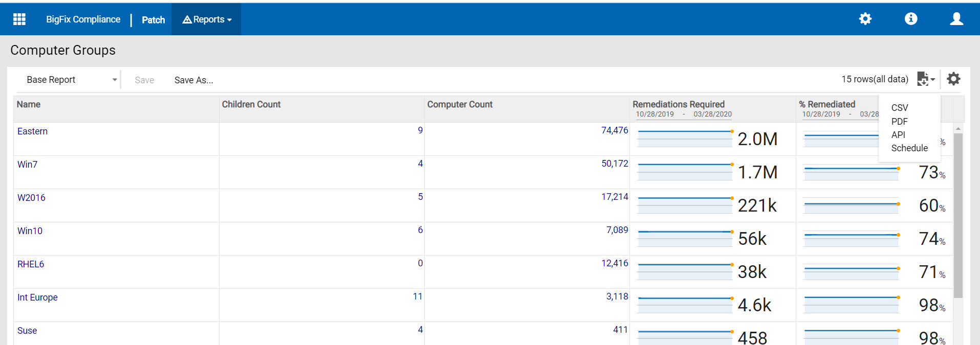This screenshot has width=980, height=345.
Task: Click Eastern's computer count 74,476
Action: pos(614,130)
